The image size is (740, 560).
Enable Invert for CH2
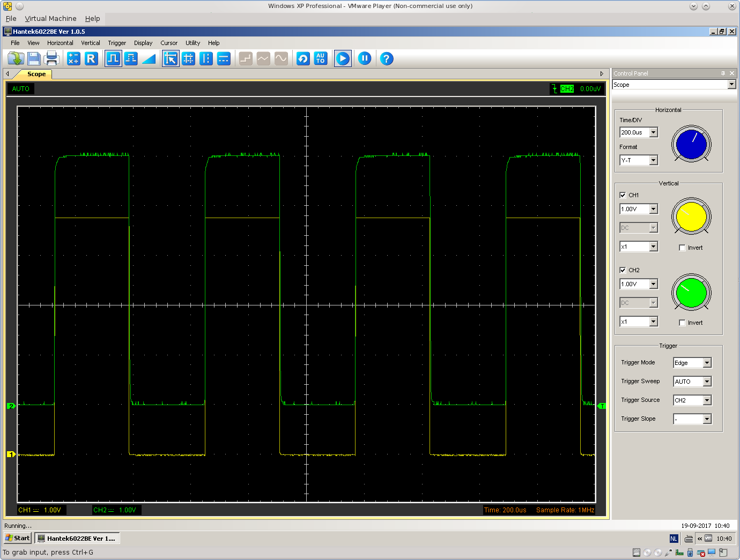[682, 322]
